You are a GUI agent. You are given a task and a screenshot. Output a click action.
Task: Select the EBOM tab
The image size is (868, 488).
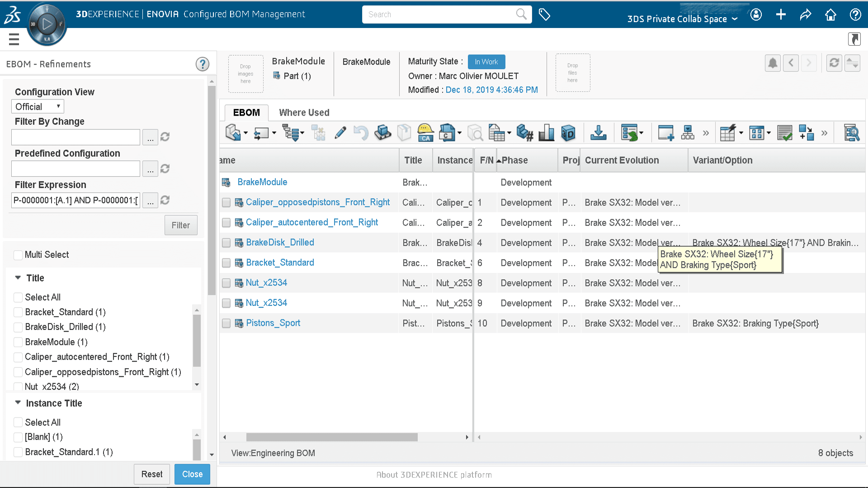point(246,112)
